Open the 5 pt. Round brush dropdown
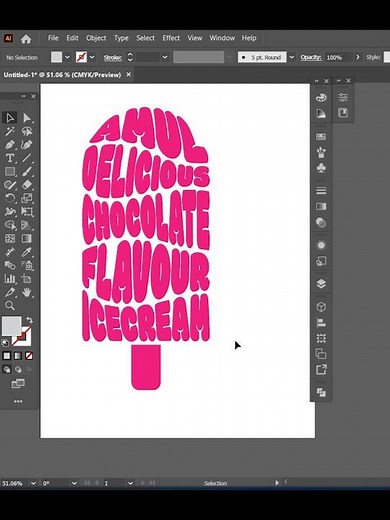390x520 pixels. 292,57
